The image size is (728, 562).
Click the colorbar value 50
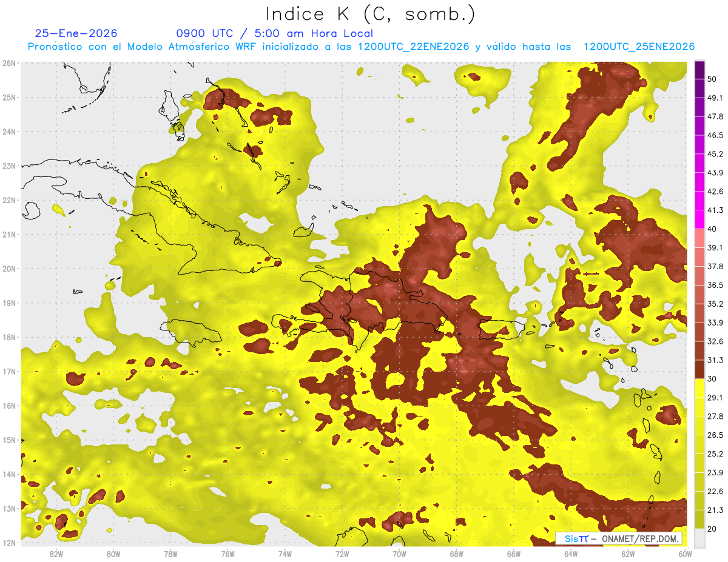click(x=712, y=79)
